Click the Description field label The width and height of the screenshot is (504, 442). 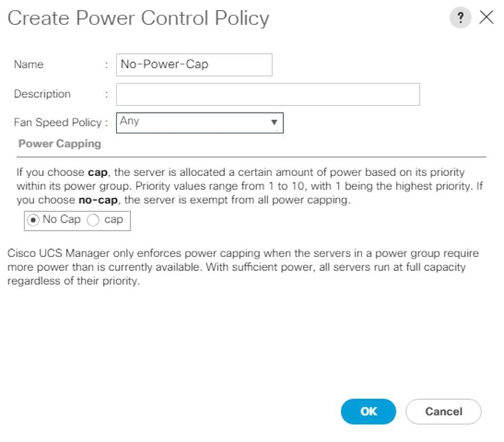tap(42, 94)
